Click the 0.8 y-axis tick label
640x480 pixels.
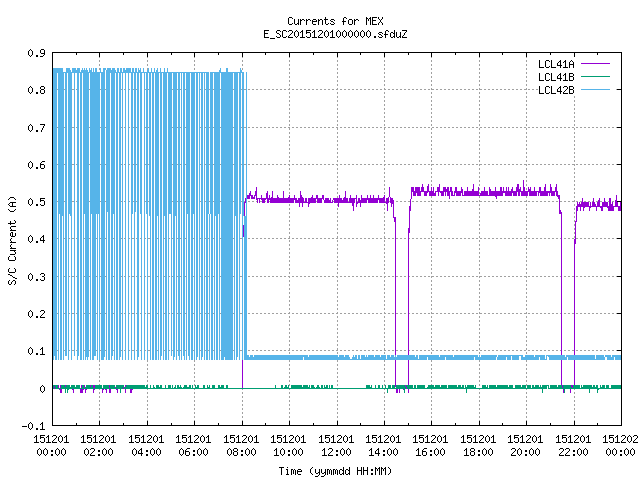36,90
